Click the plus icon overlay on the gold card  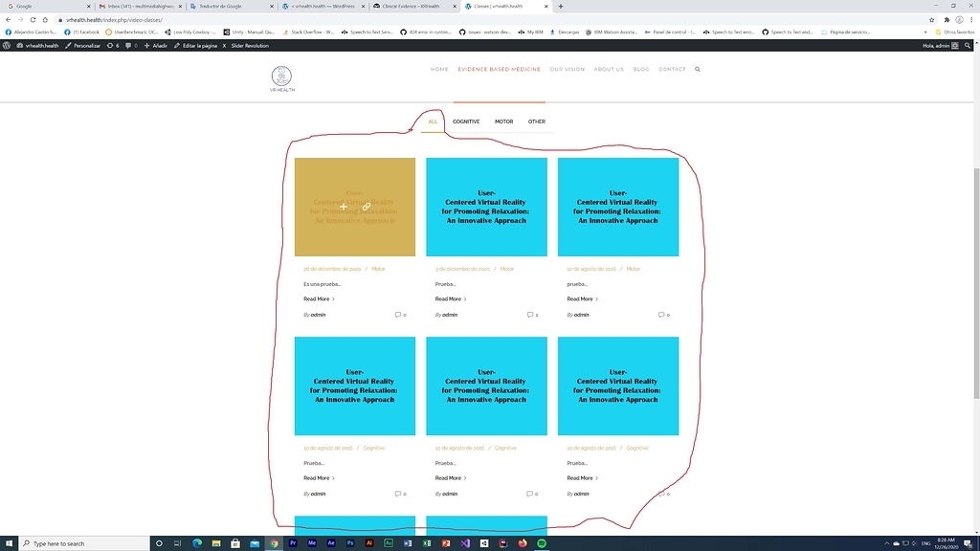coord(344,207)
